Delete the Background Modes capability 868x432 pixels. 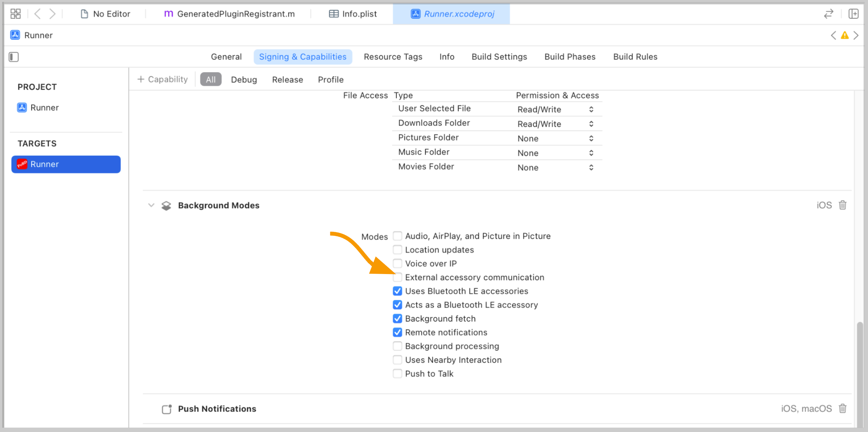pyautogui.click(x=843, y=205)
